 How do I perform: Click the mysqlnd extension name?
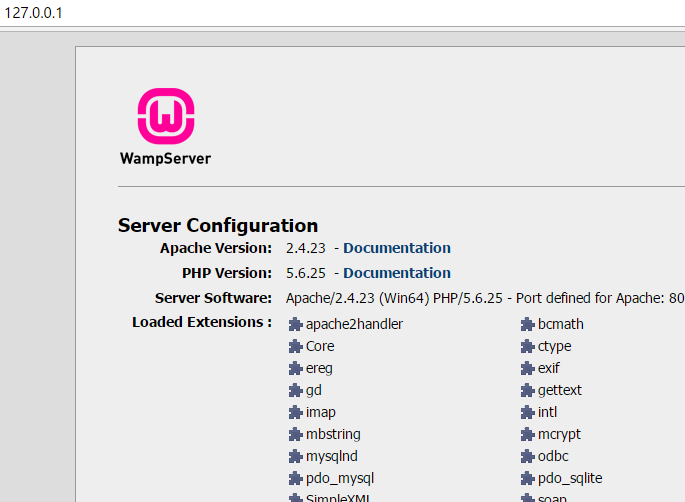(332, 457)
